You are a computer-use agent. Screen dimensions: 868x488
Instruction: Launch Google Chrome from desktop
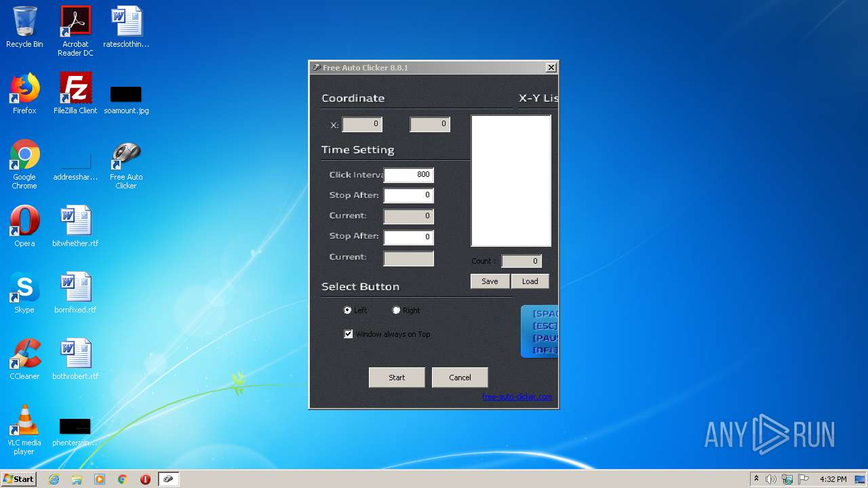[x=24, y=165]
